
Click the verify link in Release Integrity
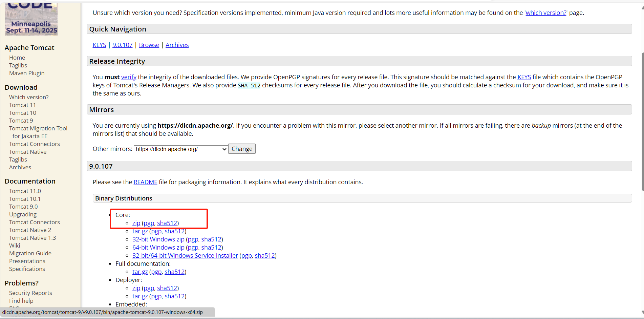pos(129,77)
